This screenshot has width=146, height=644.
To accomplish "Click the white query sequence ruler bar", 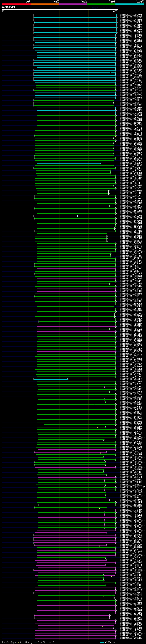I will [x=60, y=9].
